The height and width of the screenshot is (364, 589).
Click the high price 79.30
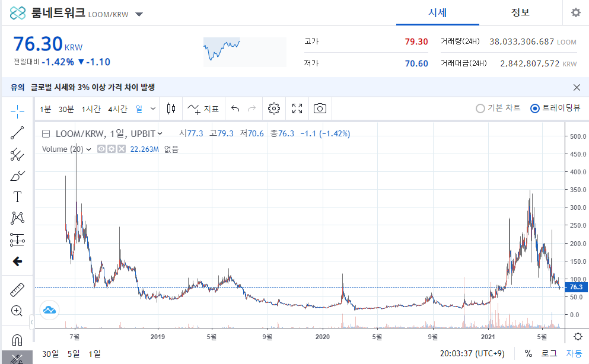click(416, 41)
